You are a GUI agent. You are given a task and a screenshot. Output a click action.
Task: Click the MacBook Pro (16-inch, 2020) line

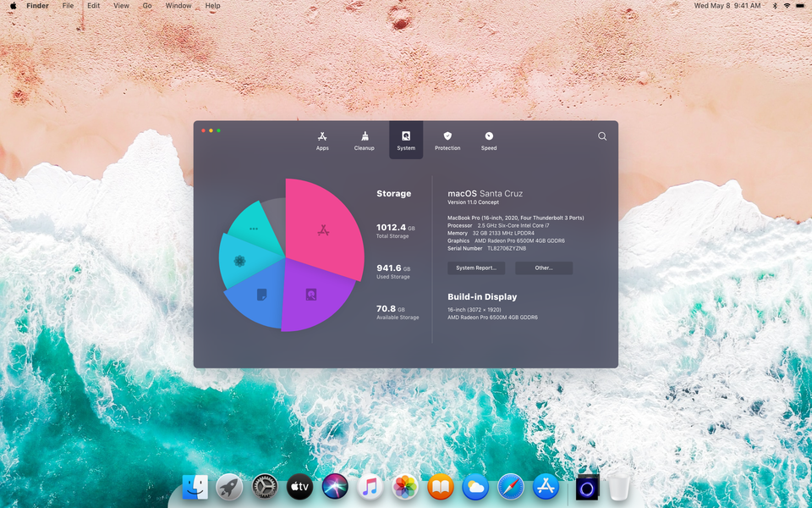516,218
